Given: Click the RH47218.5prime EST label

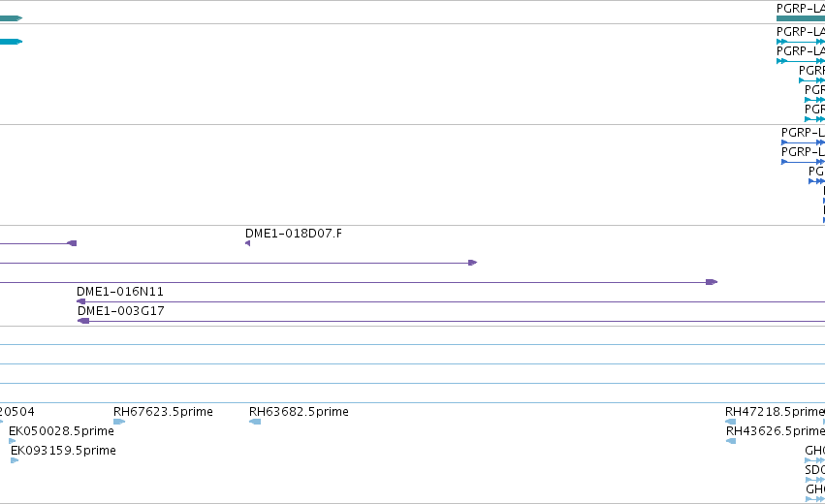Looking at the screenshot, I should [775, 411].
